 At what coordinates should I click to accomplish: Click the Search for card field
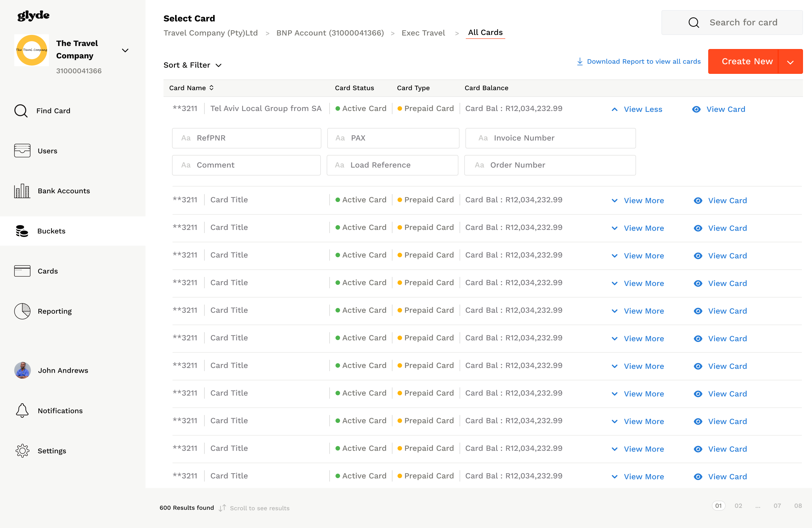[743, 23]
